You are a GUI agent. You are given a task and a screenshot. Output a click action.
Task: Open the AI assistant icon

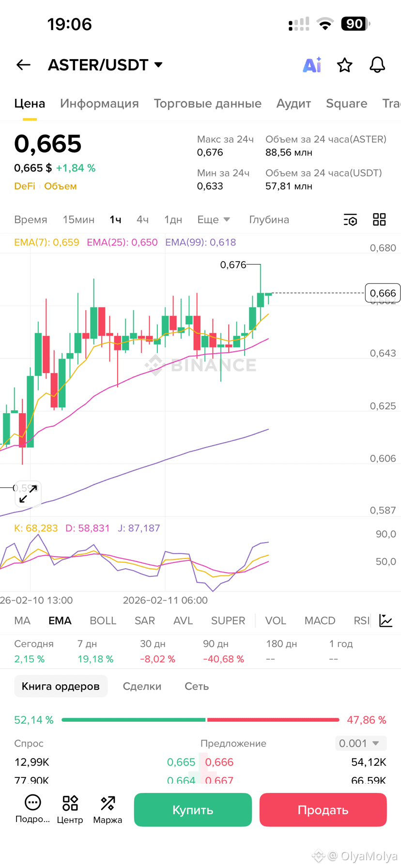click(312, 65)
